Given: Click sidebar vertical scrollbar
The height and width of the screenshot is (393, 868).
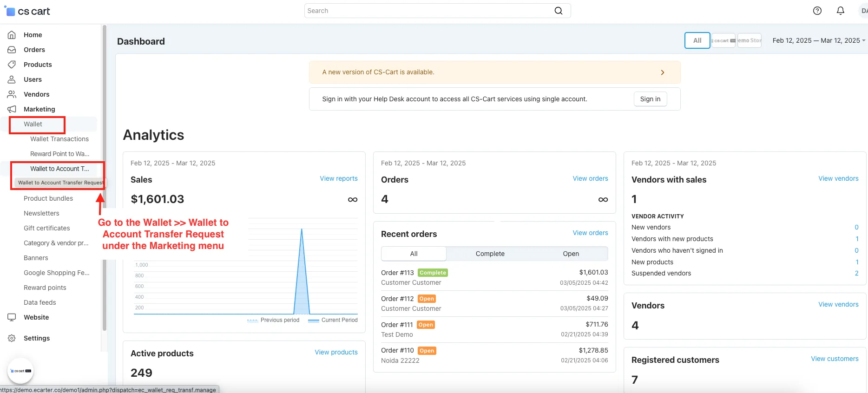Looking at the screenshot, I should tap(105, 178).
